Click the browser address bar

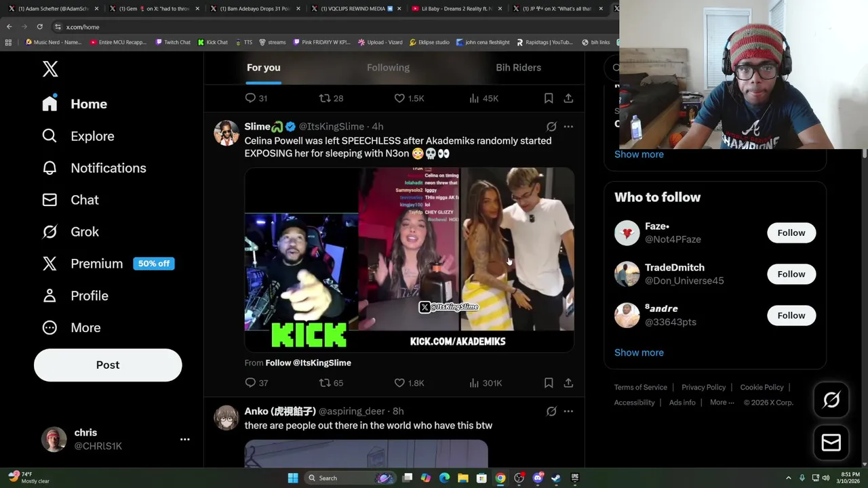(x=332, y=26)
